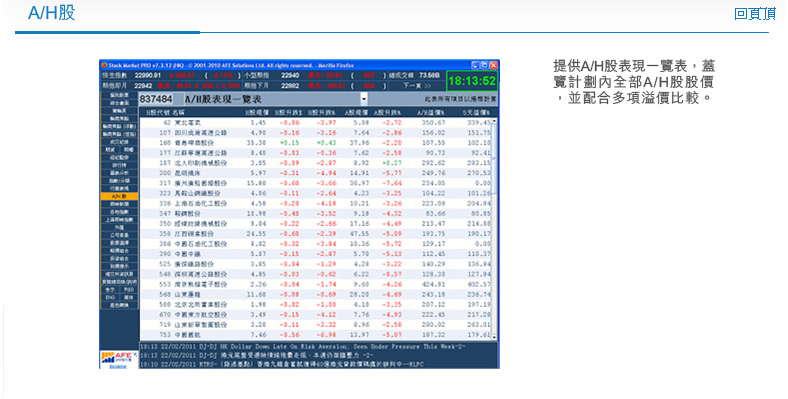Maximize the Stock Market PRO window

tap(484, 65)
